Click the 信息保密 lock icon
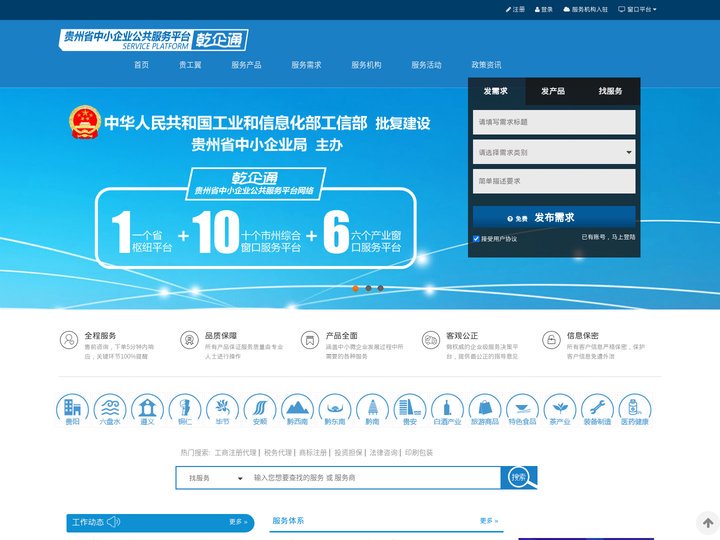Image resolution: width=720 pixels, height=540 pixels. click(x=551, y=340)
